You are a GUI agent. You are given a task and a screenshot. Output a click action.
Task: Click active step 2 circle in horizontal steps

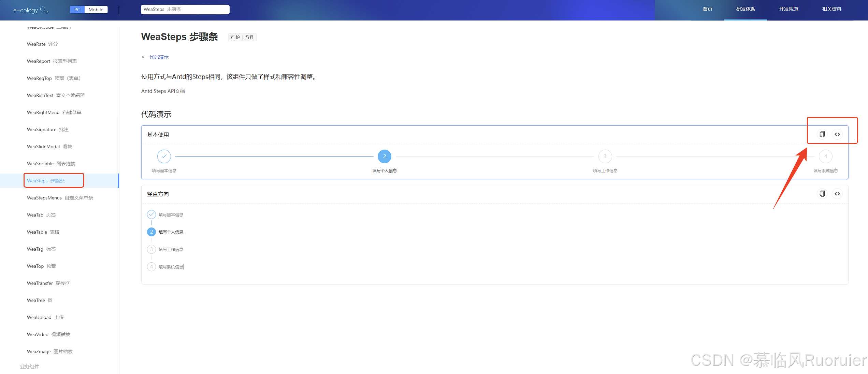click(x=385, y=156)
